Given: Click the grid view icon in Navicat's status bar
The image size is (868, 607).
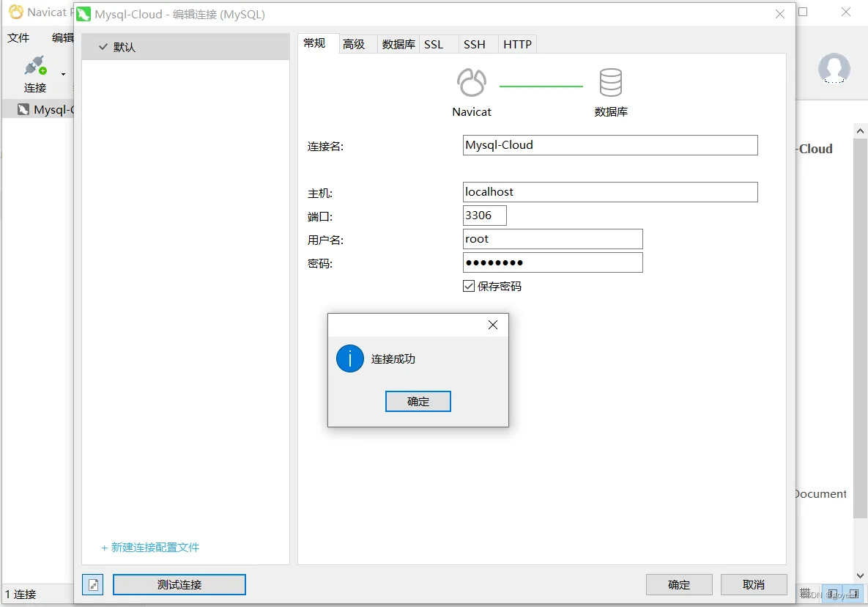Looking at the screenshot, I should pos(806,593).
